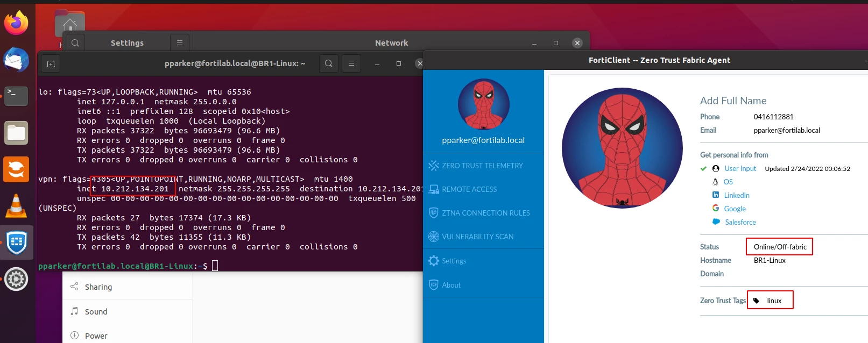Click the large Spider-Man profile avatar

click(622, 148)
